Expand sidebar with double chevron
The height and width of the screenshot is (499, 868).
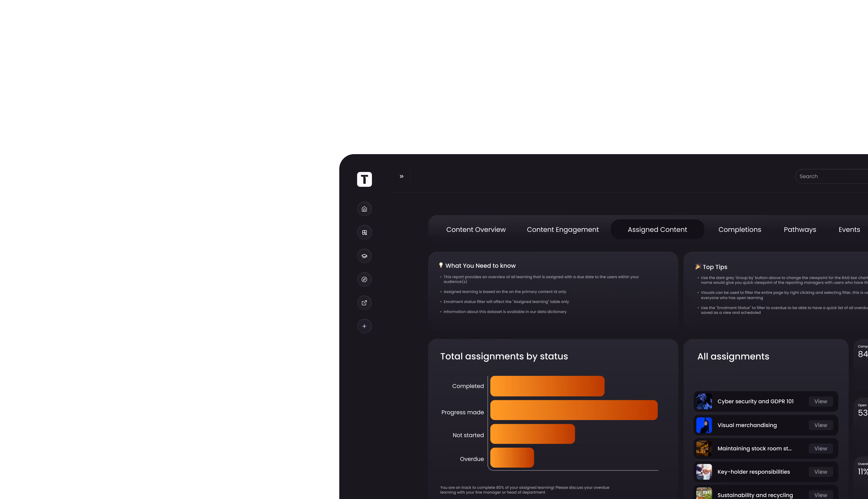point(401,177)
